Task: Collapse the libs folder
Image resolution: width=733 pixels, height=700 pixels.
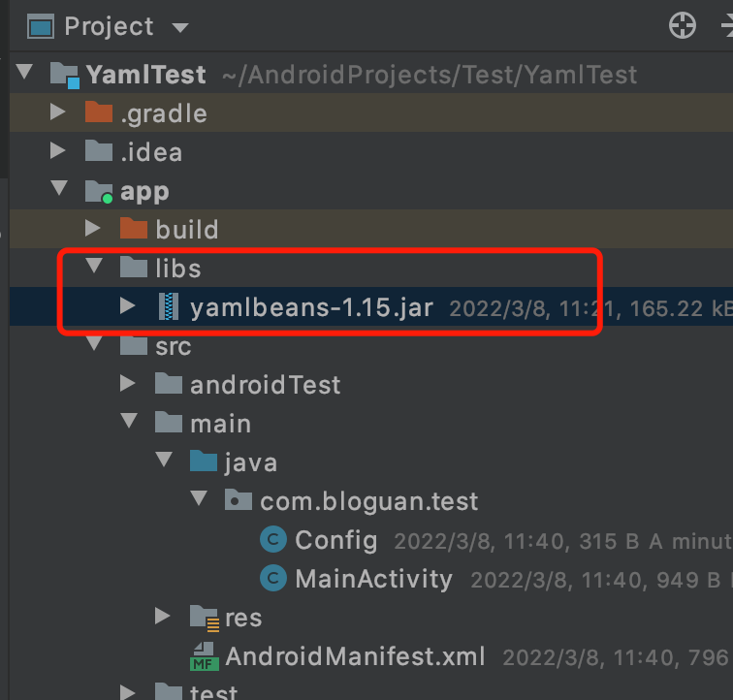Action: (x=95, y=268)
